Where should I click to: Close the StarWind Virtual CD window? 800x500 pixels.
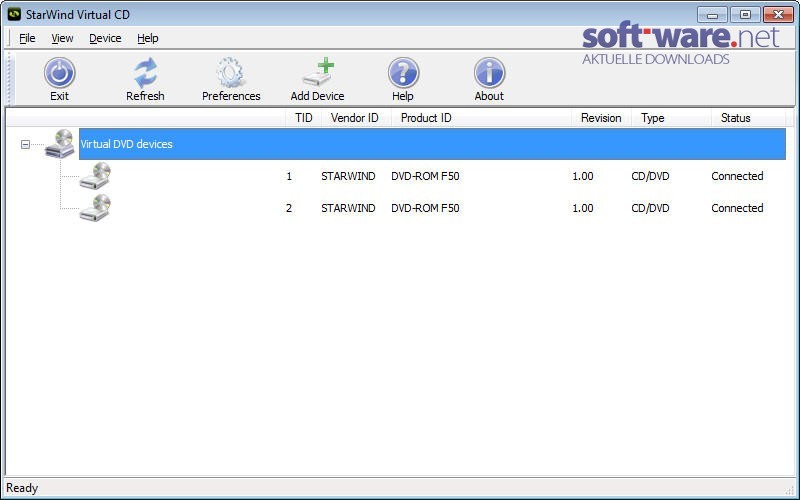tap(778, 14)
